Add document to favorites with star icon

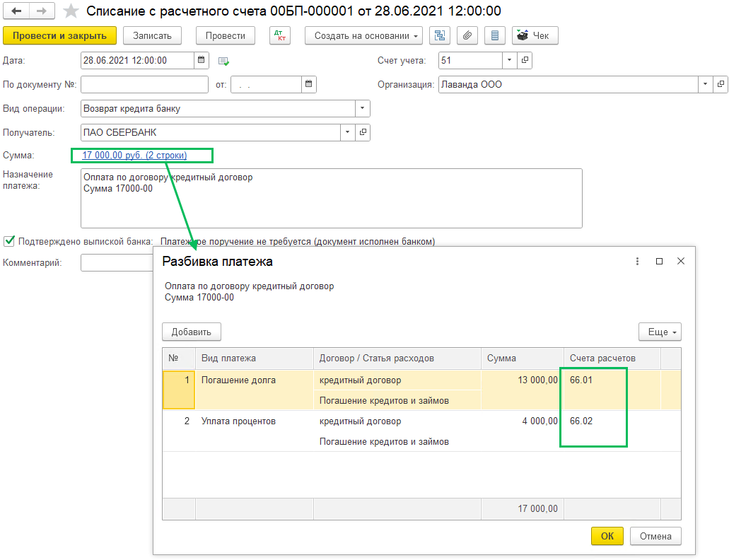point(71,11)
